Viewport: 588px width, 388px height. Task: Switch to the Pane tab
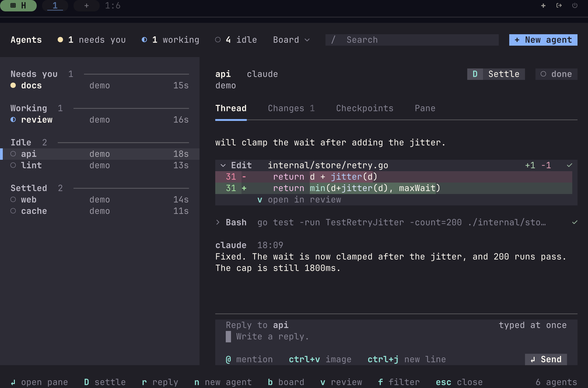pos(425,108)
